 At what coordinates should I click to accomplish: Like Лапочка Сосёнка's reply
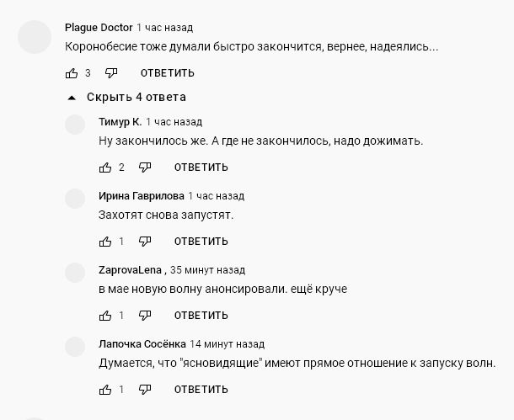coord(105,390)
